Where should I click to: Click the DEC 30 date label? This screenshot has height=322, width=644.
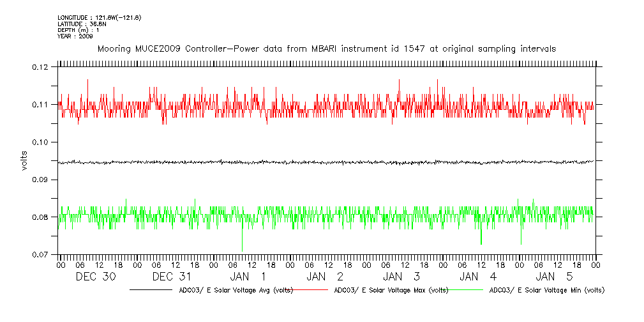pyautogui.click(x=96, y=277)
